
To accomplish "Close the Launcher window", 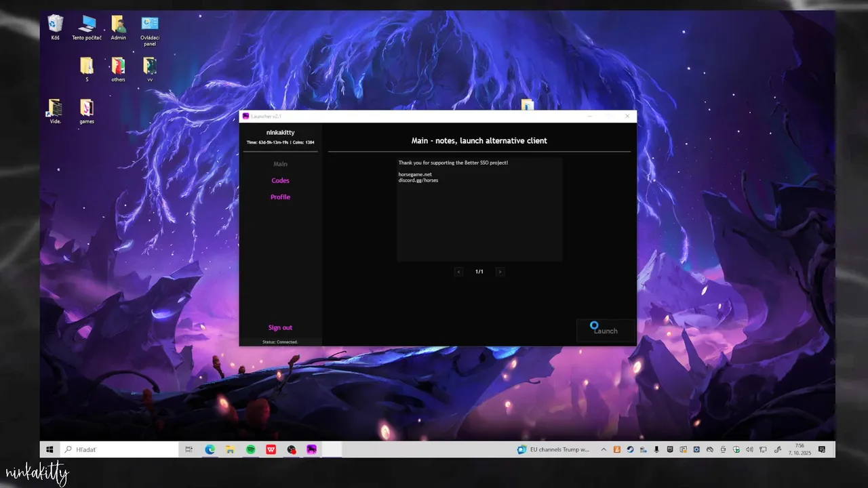I will click(627, 116).
